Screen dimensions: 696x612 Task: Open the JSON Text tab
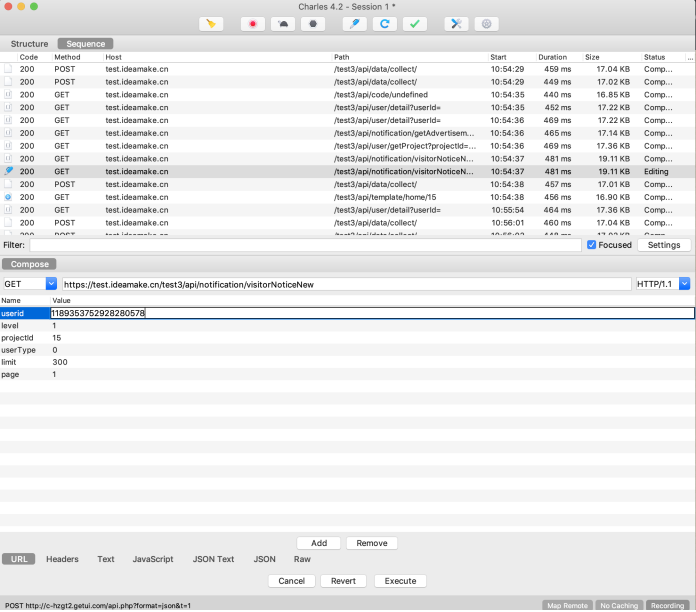click(213, 559)
